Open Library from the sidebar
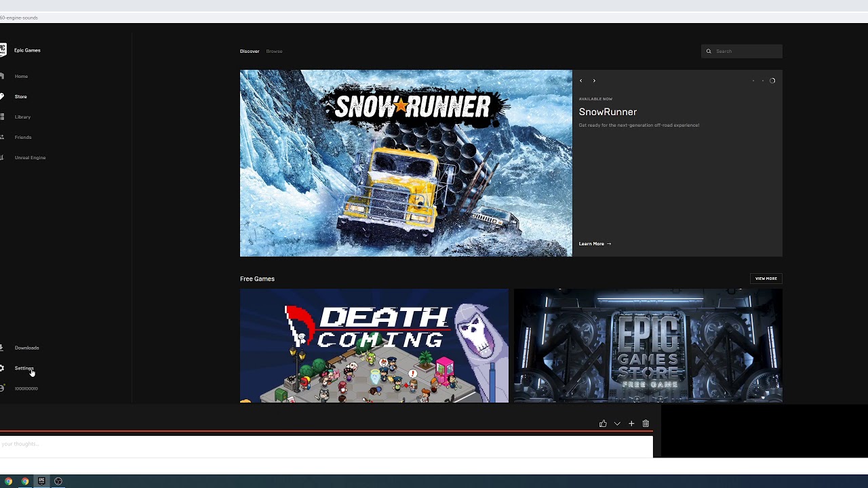868x488 pixels. pos(22,117)
